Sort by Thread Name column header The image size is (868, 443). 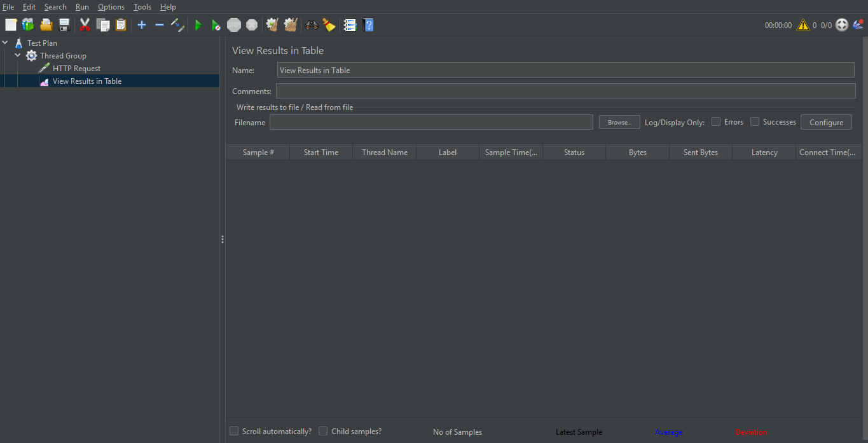385,153
